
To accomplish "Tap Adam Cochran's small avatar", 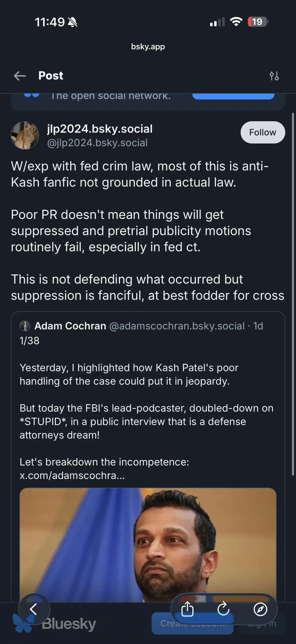I will (x=25, y=326).
